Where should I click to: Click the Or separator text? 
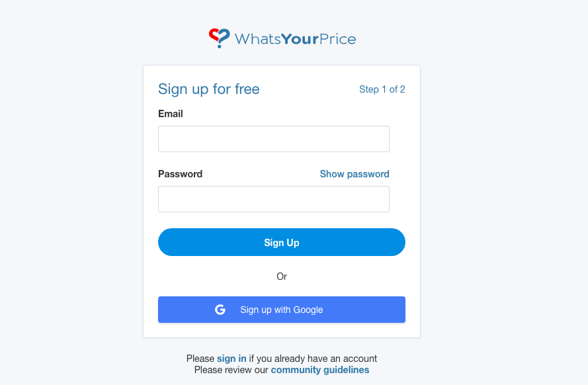coord(282,277)
